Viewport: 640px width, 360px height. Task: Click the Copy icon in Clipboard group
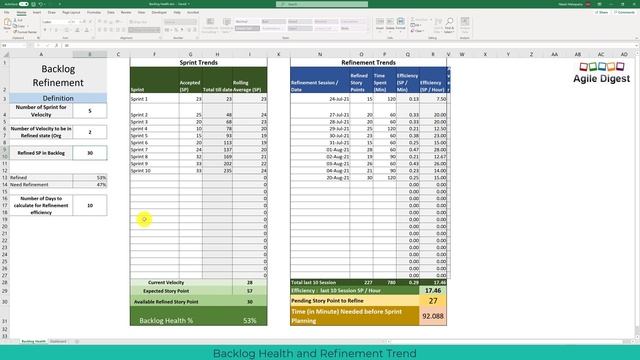pos(16,26)
